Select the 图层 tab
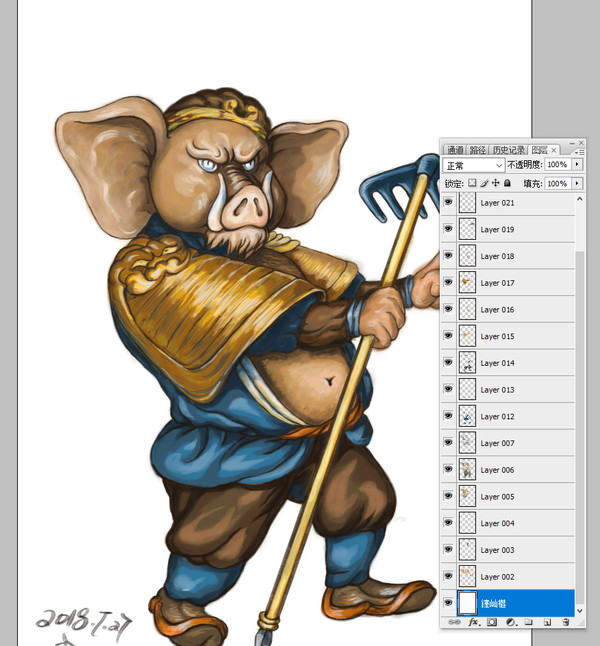This screenshot has width=600, height=646. click(539, 150)
